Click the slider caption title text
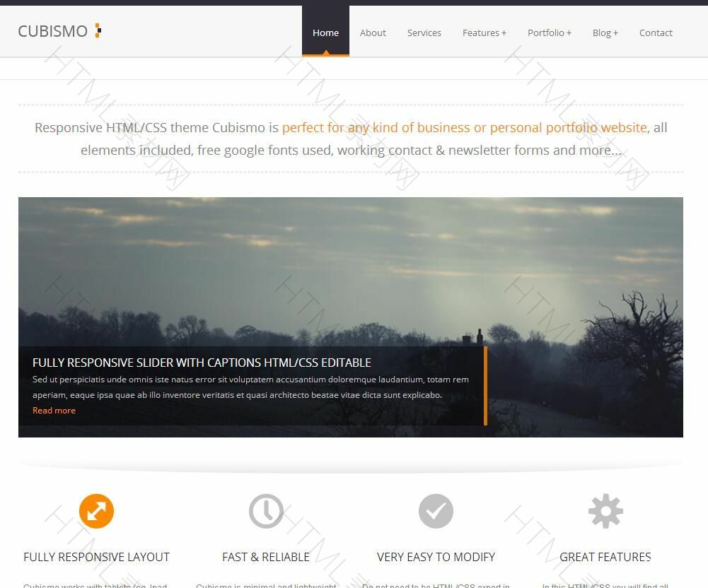Viewport: 708px width, 588px height. (x=202, y=363)
